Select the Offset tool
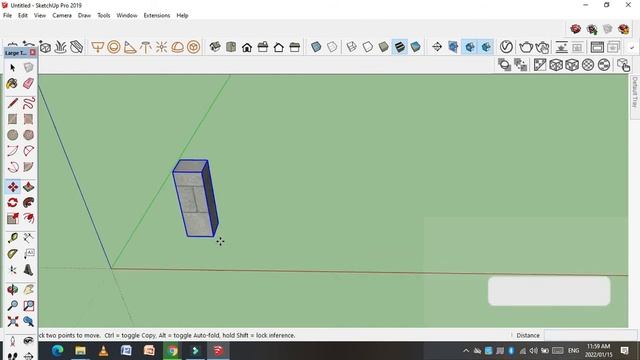 (28, 218)
